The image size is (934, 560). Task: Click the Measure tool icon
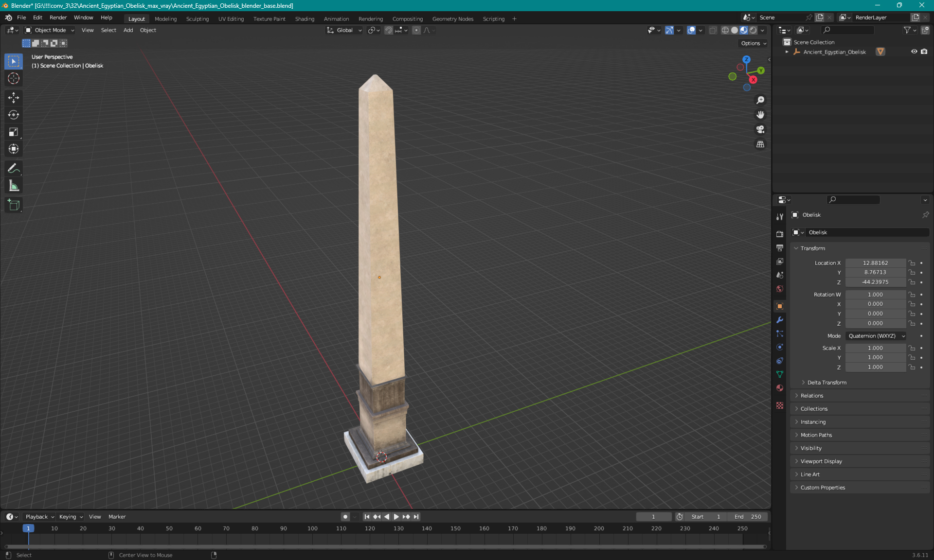pyautogui.click(x=14, y=185)
